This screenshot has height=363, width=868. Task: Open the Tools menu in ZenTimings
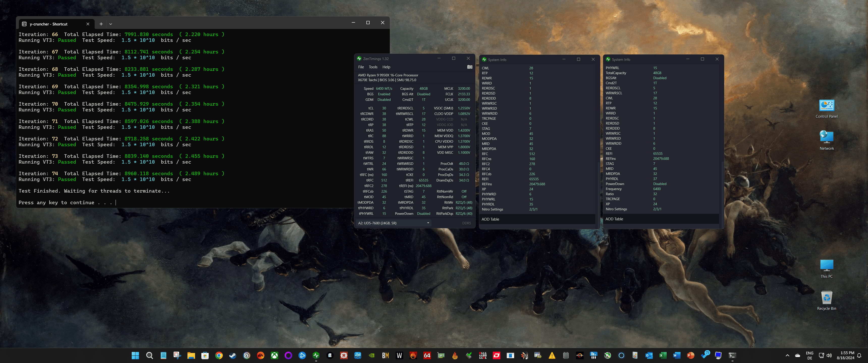373,67
